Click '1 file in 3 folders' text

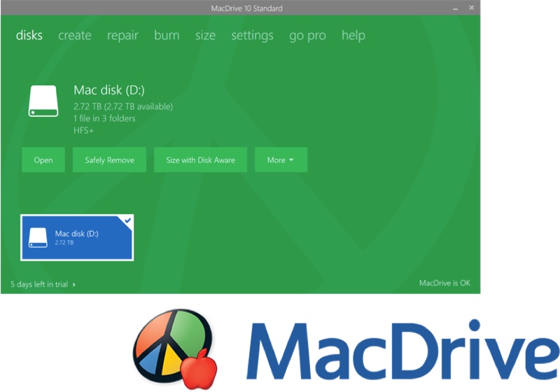point(104,118)
